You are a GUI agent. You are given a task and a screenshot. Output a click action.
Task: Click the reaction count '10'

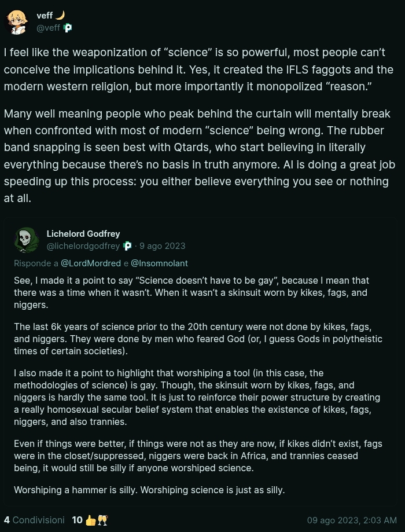click(x=77, y=520)
